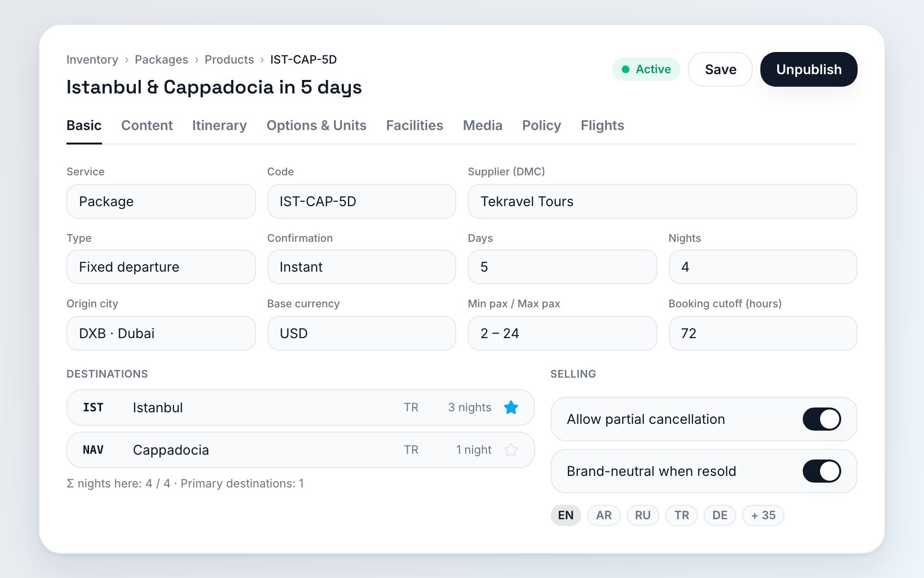
Task: Toggle Allow partial cancellation switch
Action: tap(821, 419)
